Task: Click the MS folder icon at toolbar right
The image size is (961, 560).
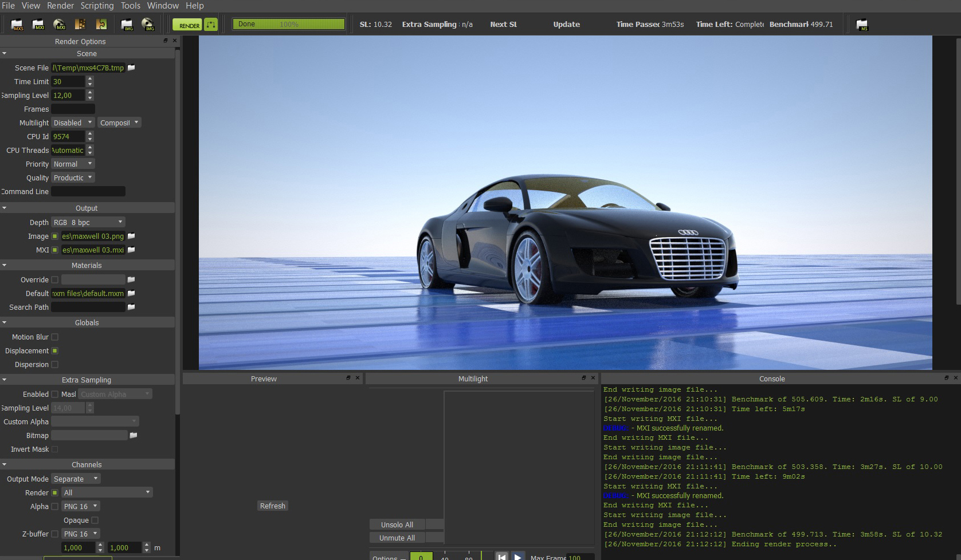Action: coord(862,25)
